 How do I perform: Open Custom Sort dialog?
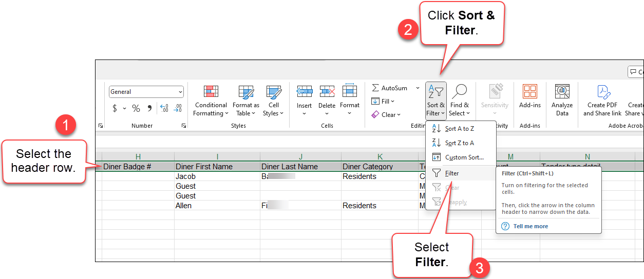[461, 157]
